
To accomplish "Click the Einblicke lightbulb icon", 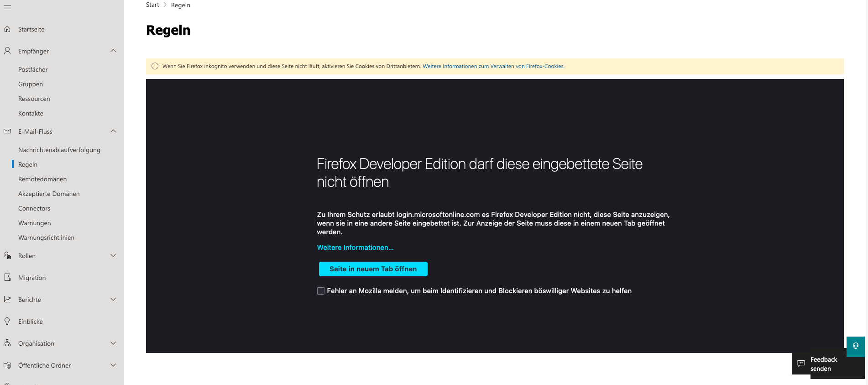I will tap(7, 322).
